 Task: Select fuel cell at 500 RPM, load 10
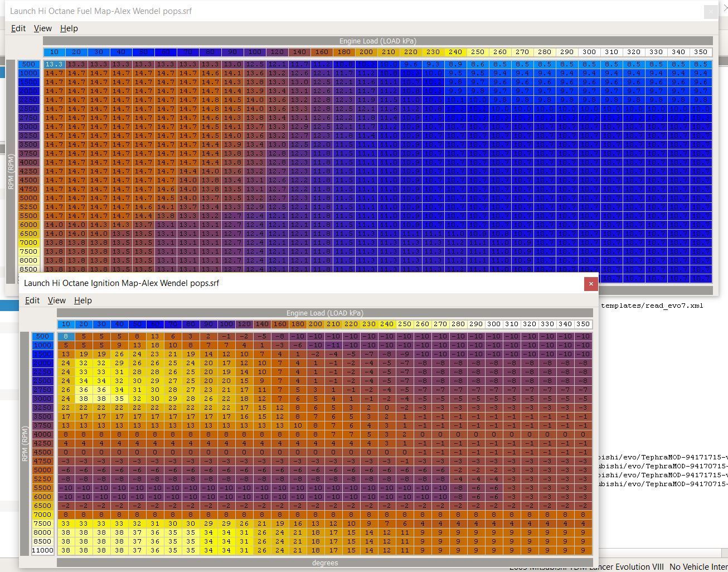(54, 64)
